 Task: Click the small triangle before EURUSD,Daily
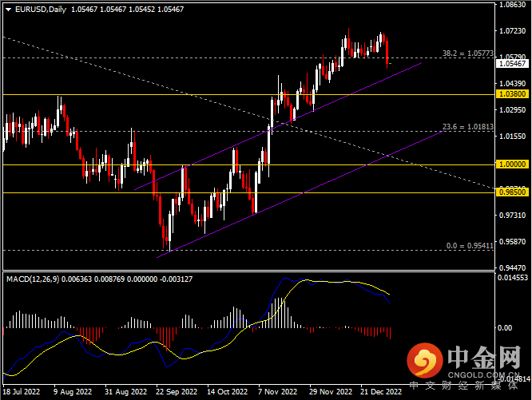tap(6, 9)
